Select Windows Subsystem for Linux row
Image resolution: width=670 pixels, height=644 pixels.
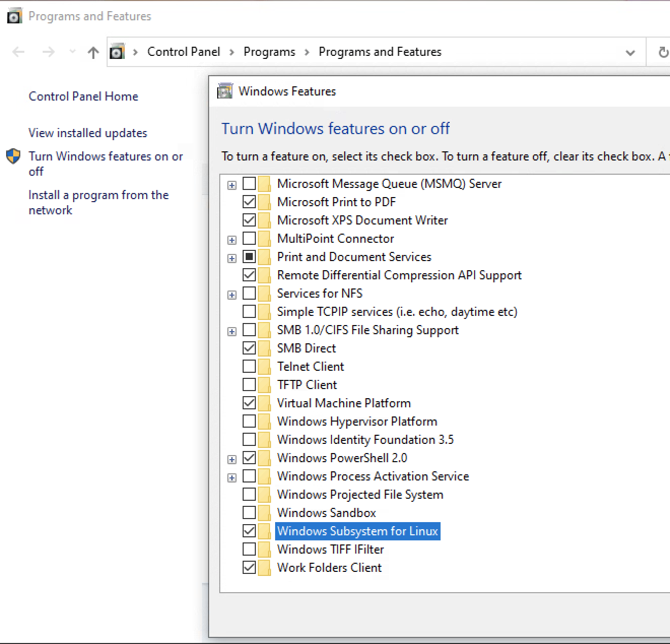[x=357, y=531]
